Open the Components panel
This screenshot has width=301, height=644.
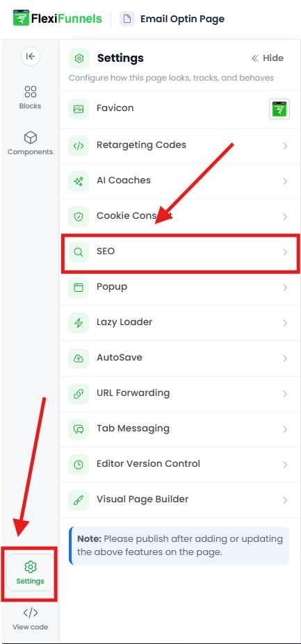(x=31, y=143)
